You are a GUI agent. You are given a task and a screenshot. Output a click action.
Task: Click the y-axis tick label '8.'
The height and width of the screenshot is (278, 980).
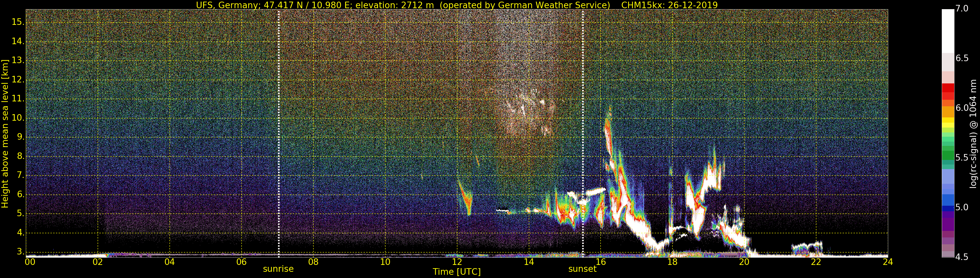(x=21, y=156)
